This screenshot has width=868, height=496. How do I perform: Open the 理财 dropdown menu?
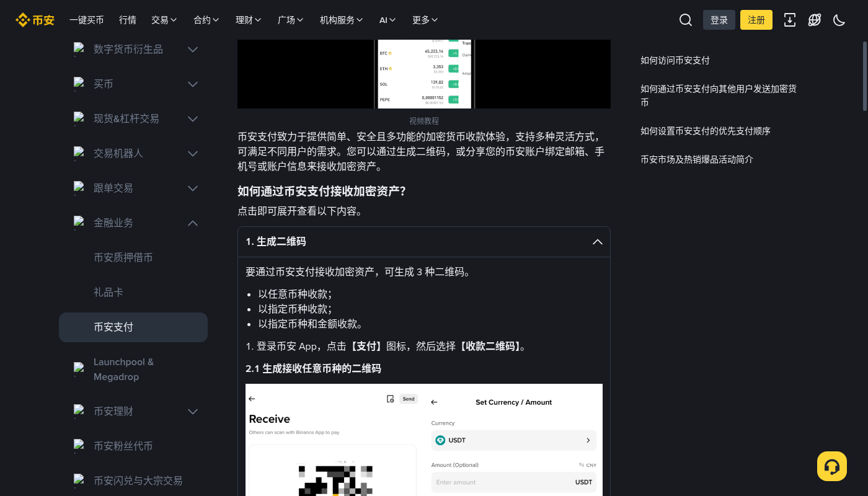tap(249, 20)
